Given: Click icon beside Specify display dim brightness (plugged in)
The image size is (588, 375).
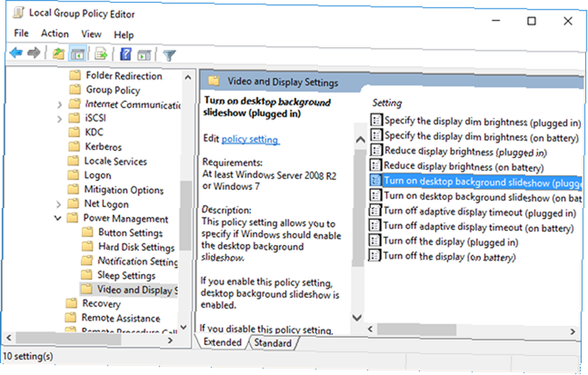Looking at the screenshot, I should coord(376,120).
